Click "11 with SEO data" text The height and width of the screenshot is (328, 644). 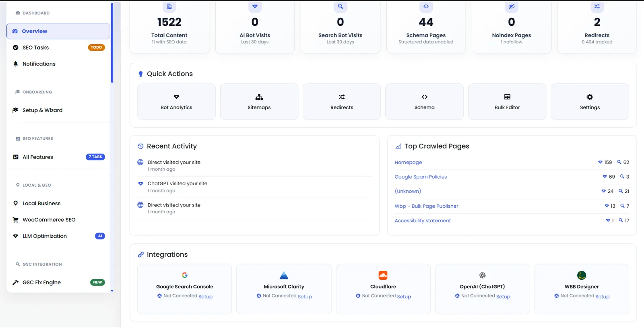pos(169,42)
